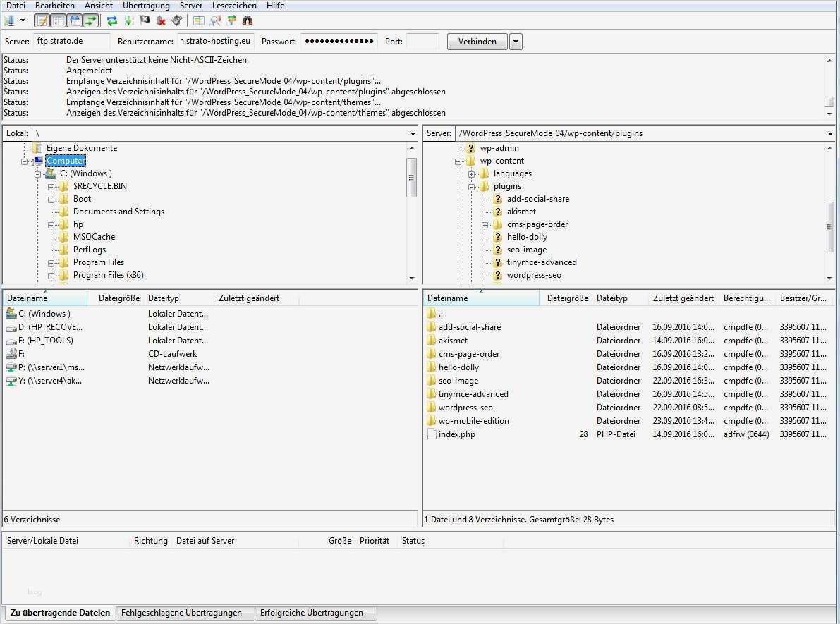
Task: Sort remote files by Dateigröße column header
Action: click(x=567, y=298)
